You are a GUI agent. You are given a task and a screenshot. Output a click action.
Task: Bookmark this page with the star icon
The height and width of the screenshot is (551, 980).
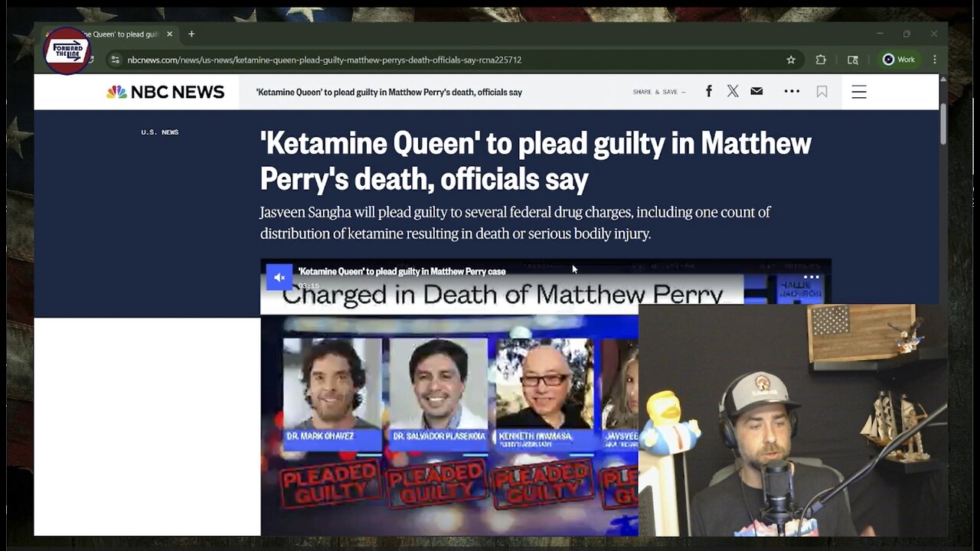pos(791,60)
